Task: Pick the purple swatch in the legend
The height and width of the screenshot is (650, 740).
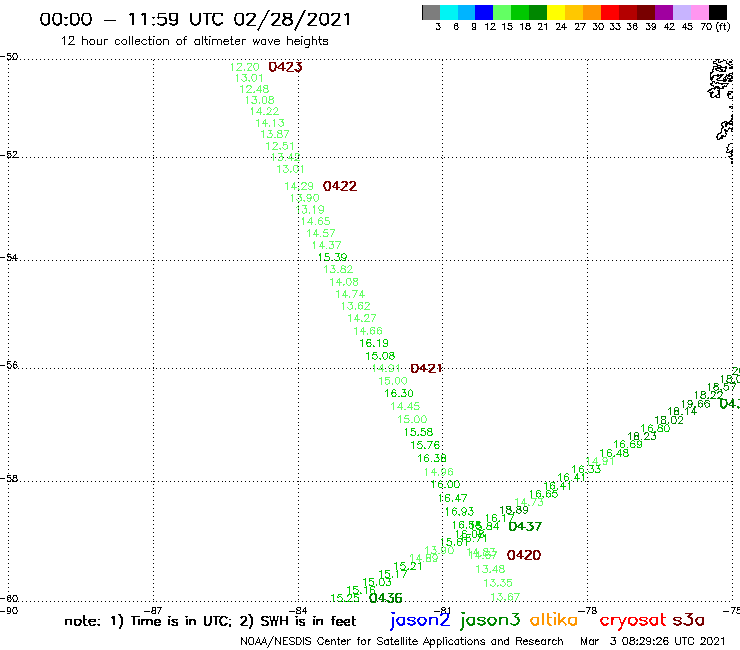Action: (x=664, y=12)
